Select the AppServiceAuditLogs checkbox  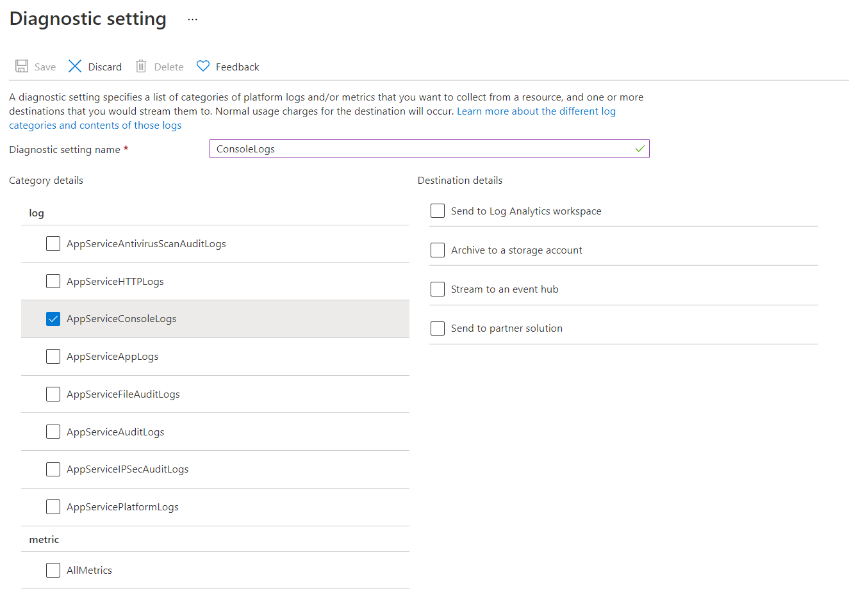coord(53,432)
